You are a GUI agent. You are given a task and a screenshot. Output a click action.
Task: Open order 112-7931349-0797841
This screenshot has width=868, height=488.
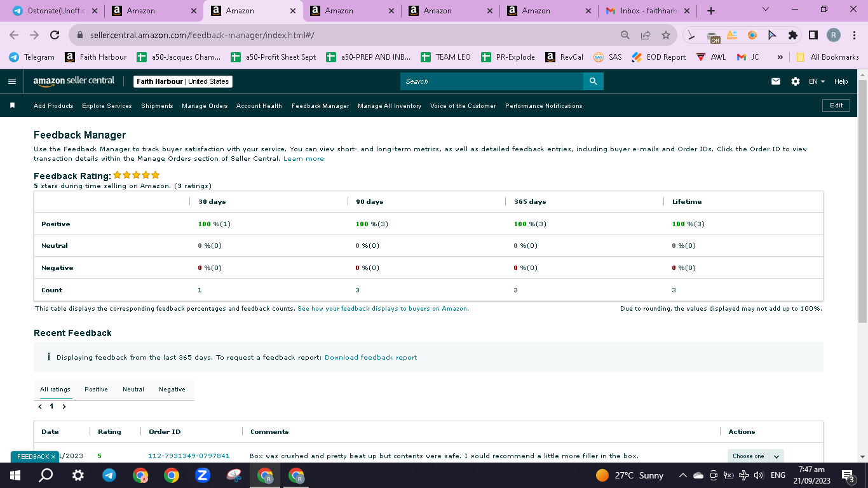[x=189, y=456]
